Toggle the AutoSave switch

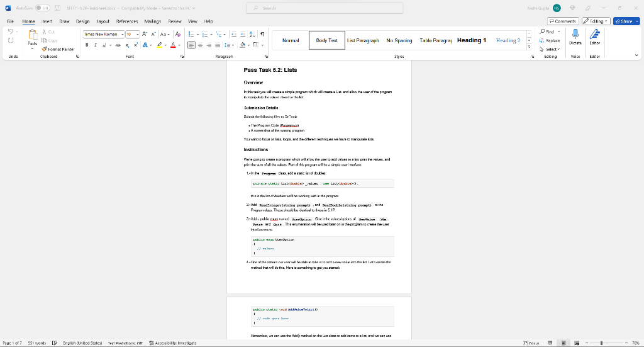pos(43,8)
